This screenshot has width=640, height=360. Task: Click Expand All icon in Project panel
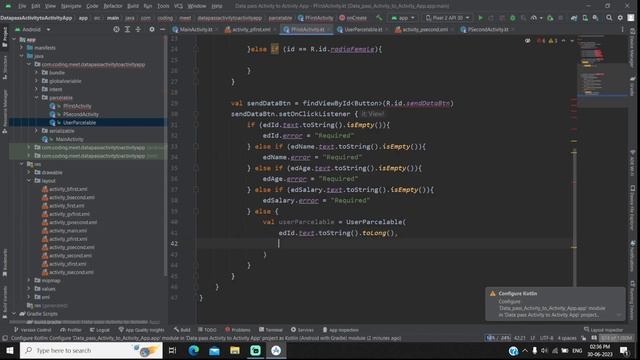click(127, 29)
